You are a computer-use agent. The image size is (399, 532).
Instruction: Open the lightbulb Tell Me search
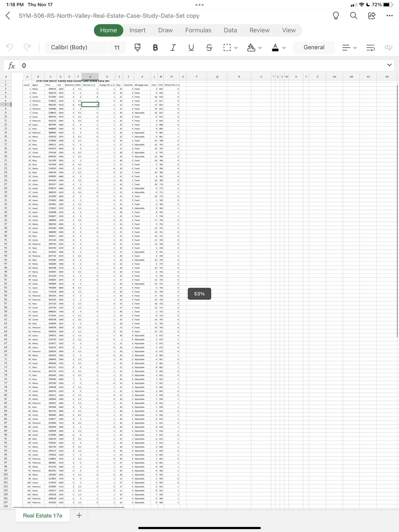[336, 16]
